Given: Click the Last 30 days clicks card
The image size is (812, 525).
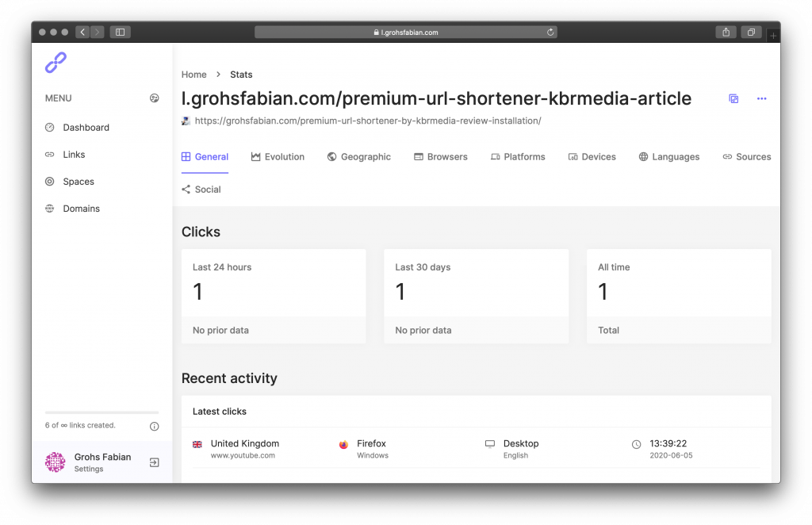Looking at the screenshot, I should point(476,296).
